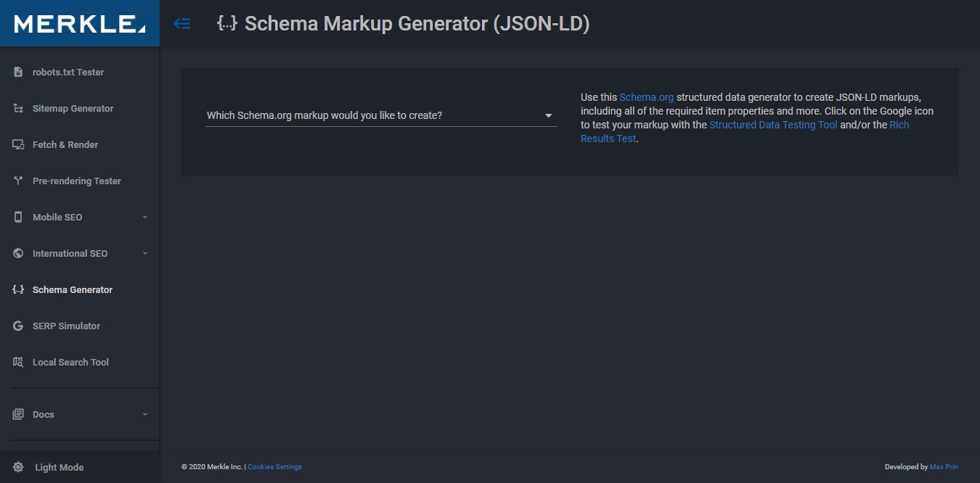Select the Local Search Tool

tap(70, 362)
